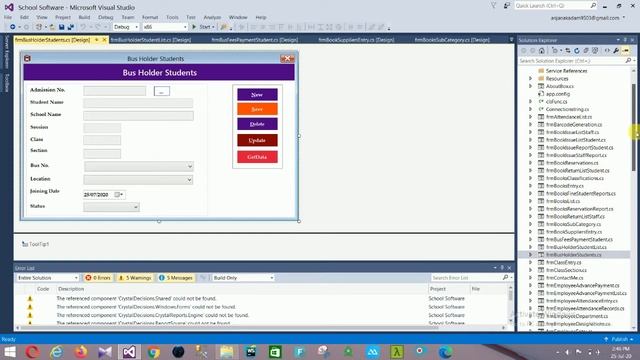Toggle Preview Selected Items icon
Image resolution: width=640 pixels, height=360 pixels.
click(x=626, y=51)
